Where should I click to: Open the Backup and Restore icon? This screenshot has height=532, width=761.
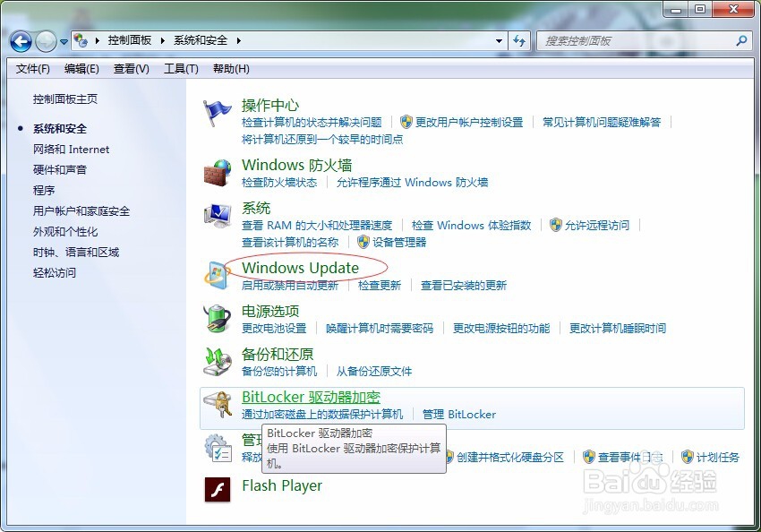[x=217, y=362]
